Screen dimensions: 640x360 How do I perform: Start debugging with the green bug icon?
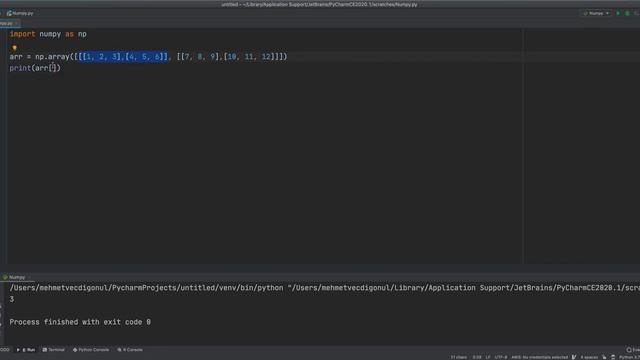tap(627, 13)
